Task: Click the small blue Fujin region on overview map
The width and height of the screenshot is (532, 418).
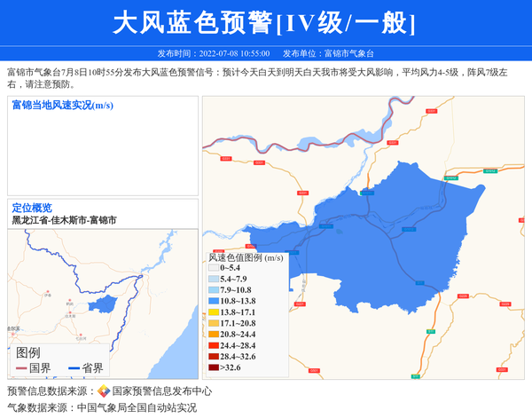Action: tap(104, 304)
